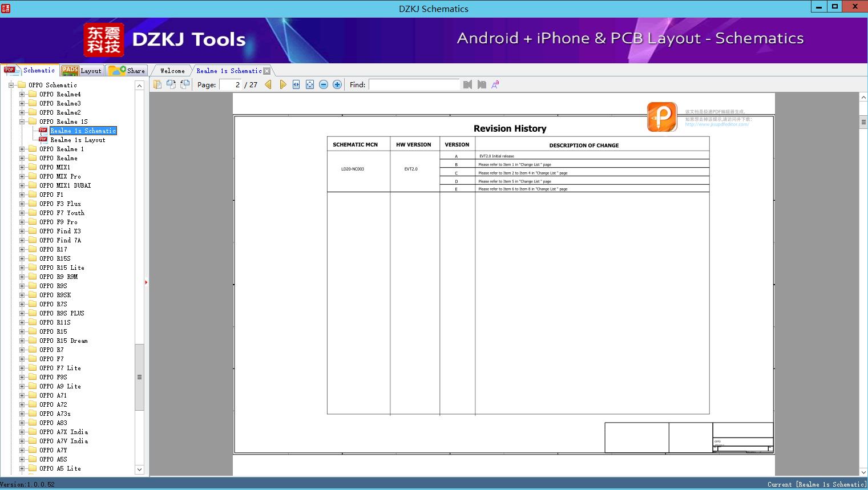Select the OPPO F7 Youth folder

pos(62,213)
